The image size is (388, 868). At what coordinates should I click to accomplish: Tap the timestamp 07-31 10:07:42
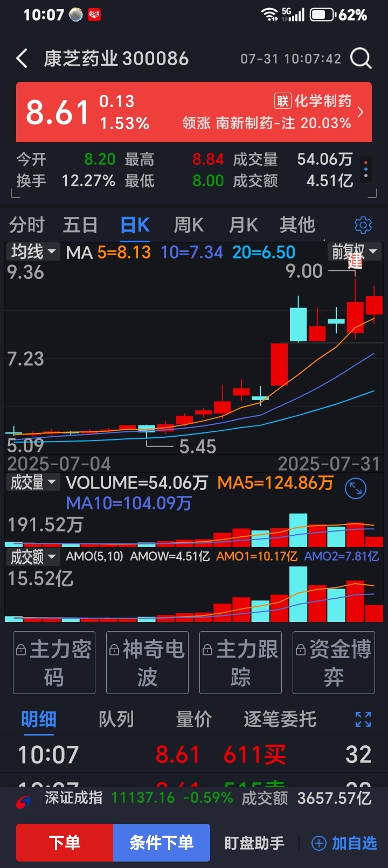tap(290, 59)
